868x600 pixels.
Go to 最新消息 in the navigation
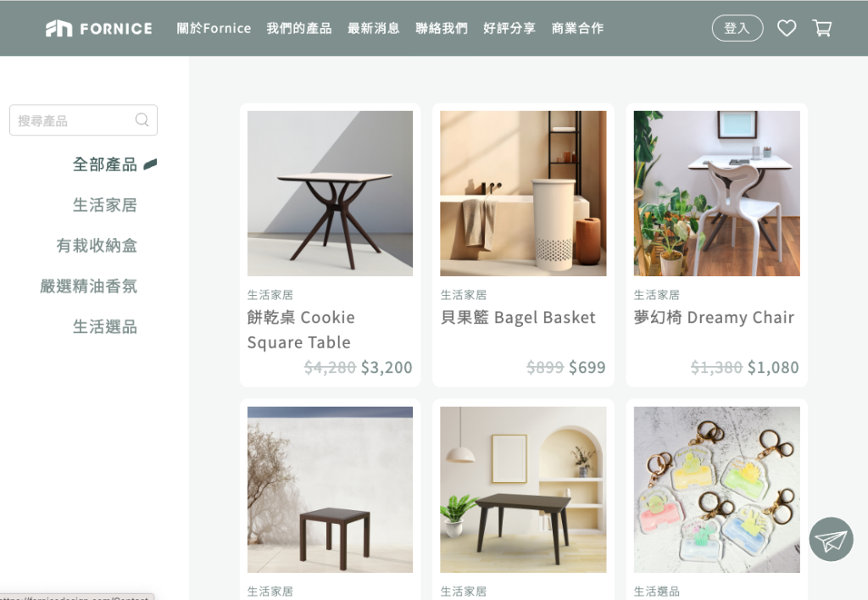coord(374,28)
